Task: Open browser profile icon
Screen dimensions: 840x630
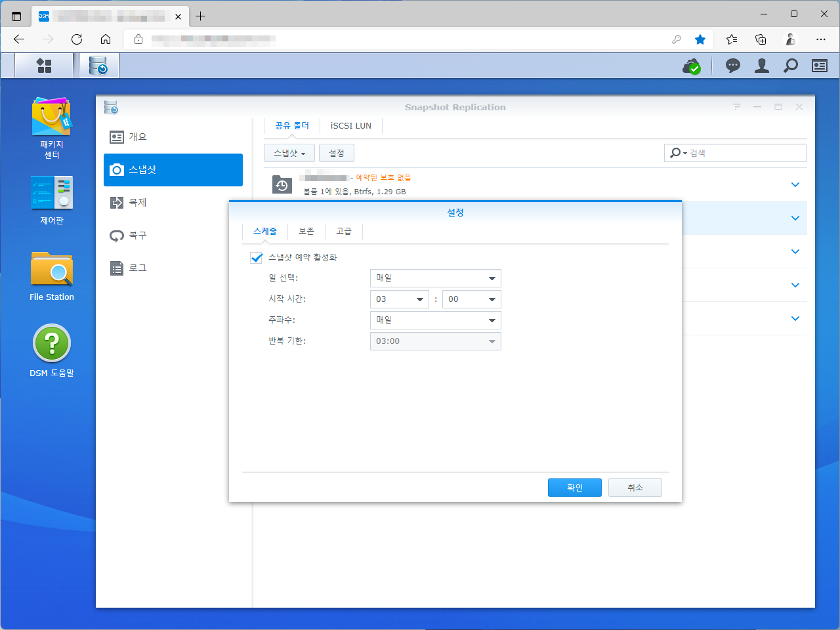Action: tap(791, 39)
